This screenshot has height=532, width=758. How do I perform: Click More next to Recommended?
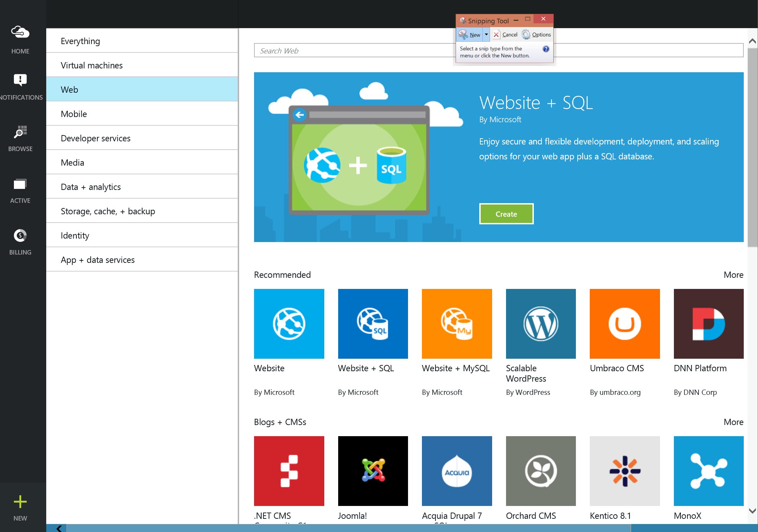pyautogui.click(x=733, y=275)
